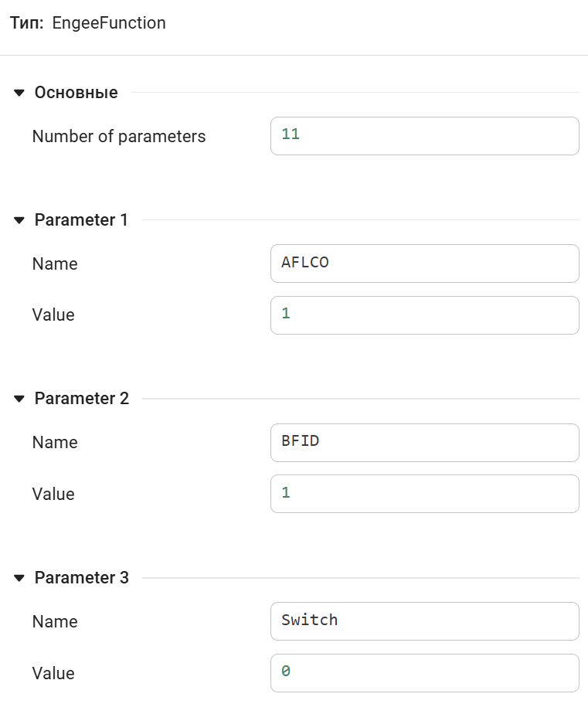Focus the Parameter 1 Value input
This screenshot has width=588, height=714.
424,315
